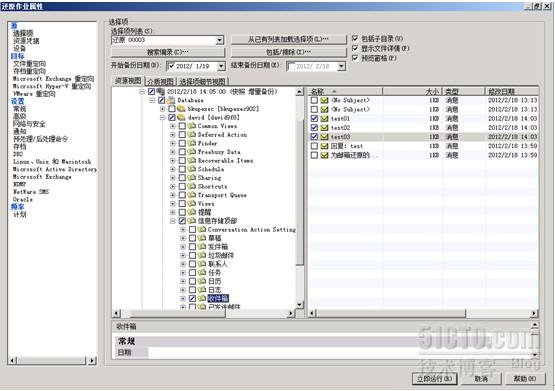Viewport: 555px width, 391px height.
Task: Click the Sharing folder icon
Action: (191, 178)
